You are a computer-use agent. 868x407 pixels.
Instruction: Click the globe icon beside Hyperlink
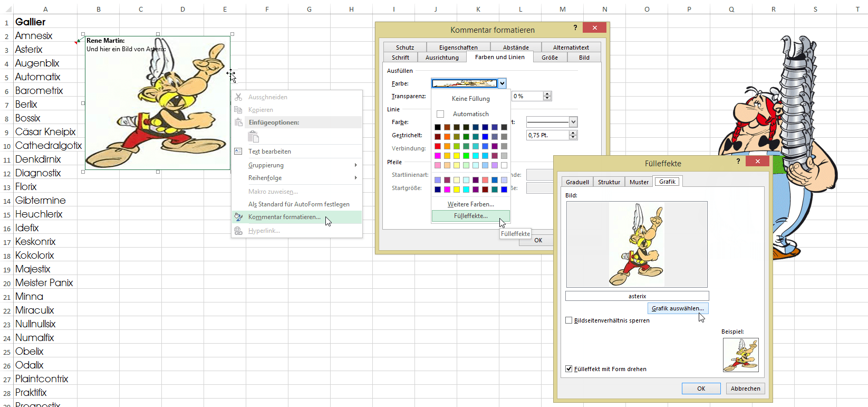238,231
